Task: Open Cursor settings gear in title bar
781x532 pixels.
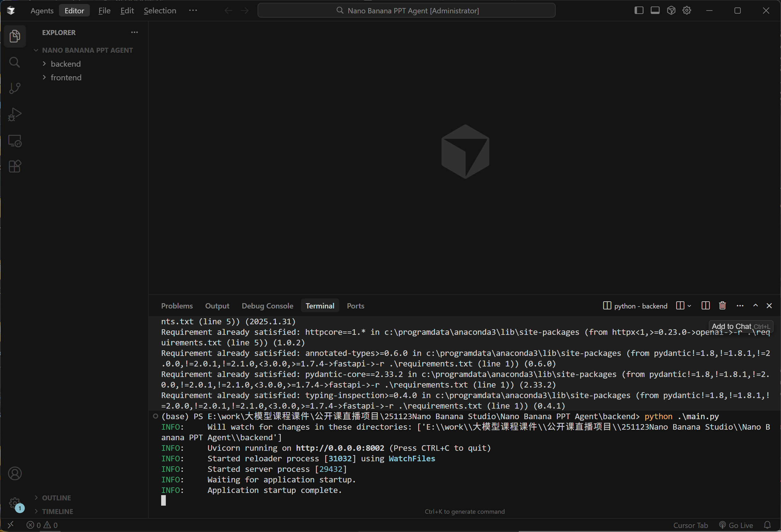Action: [x=686, y=11]
